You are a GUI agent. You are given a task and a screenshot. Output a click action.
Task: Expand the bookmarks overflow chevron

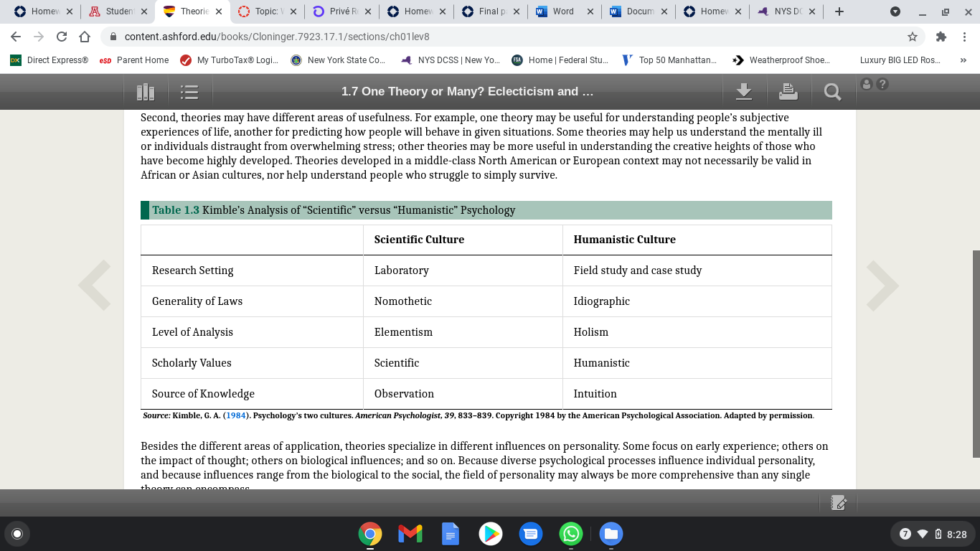coord(963,60)
